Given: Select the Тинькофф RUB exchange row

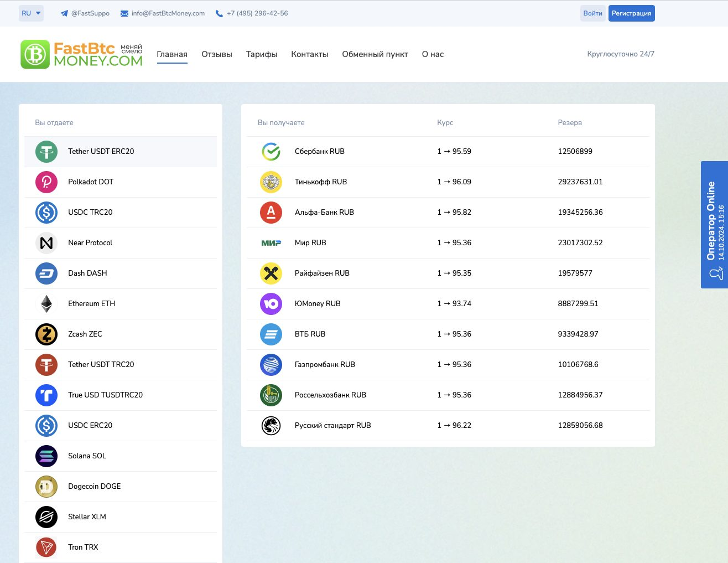Looking at the screenshot, I should click(448, 182).
